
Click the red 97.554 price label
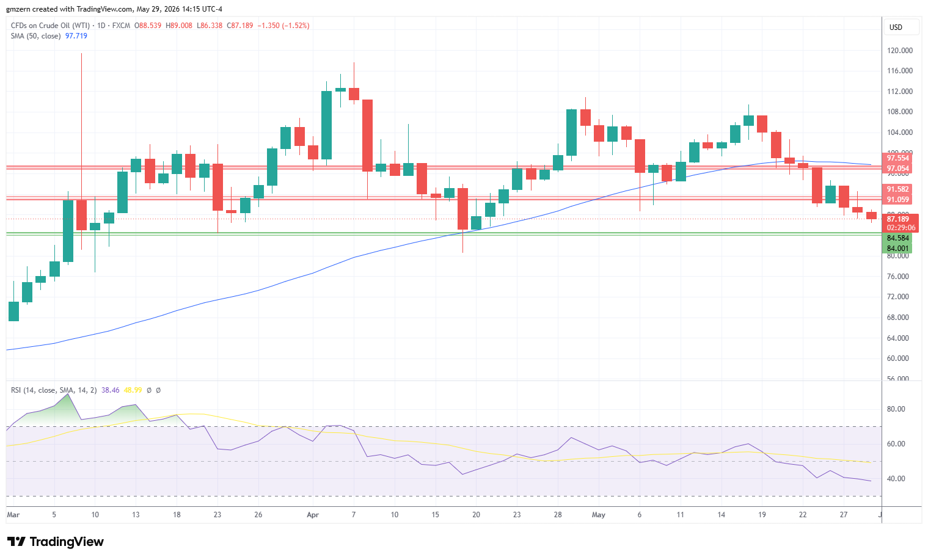pyautogui.click(x=897, y=158)
